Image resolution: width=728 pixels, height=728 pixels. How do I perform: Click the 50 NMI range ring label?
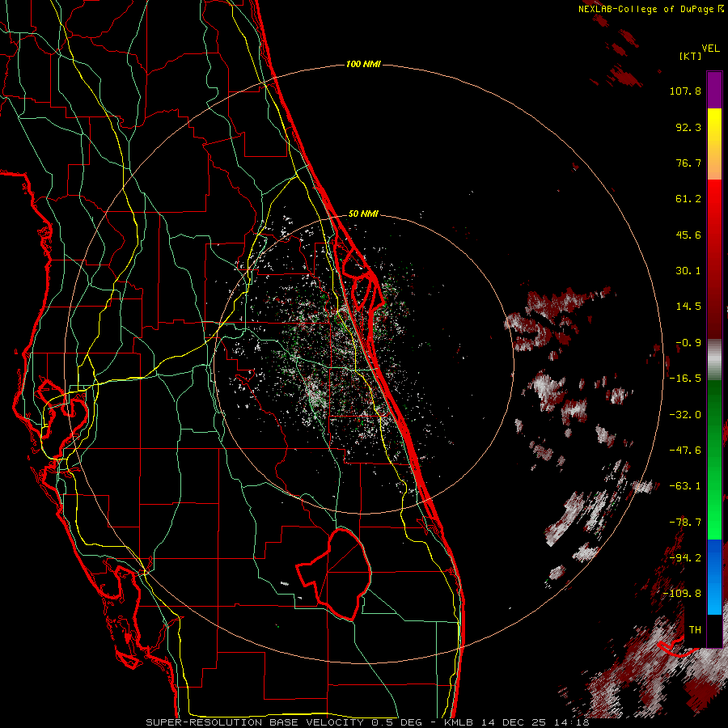363,214
